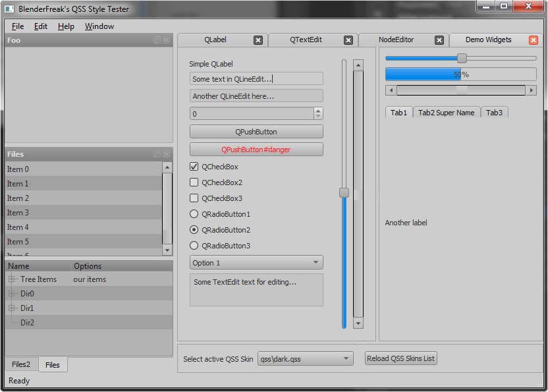Uncheck the QCheckBox checkbox
The height and width of the screenshot is (392, 548).
point(194,167)
